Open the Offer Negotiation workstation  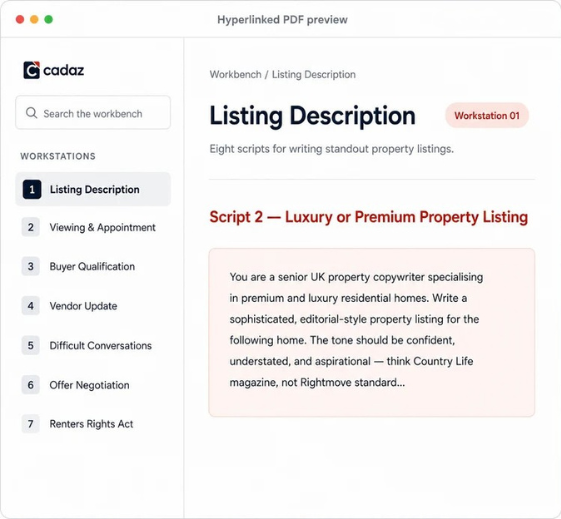[93, 385]
